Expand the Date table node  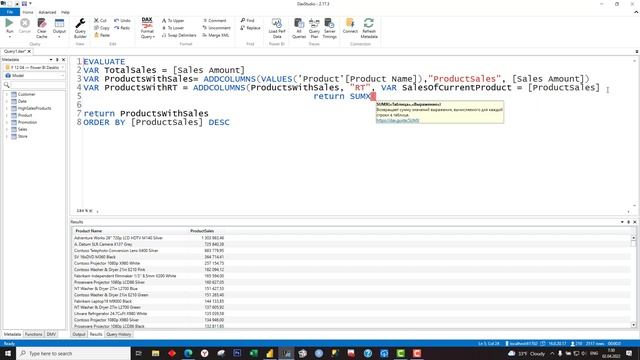pyautogui.click(x=7, y=101)
